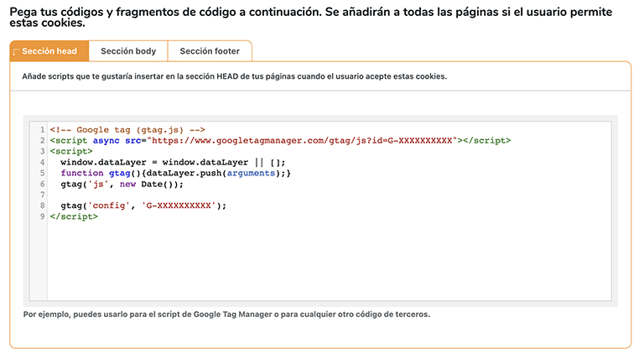The height and width of the screenshot is (359, 644).
Task: Click line number 7 in the gutter
Action: (42, 195)
